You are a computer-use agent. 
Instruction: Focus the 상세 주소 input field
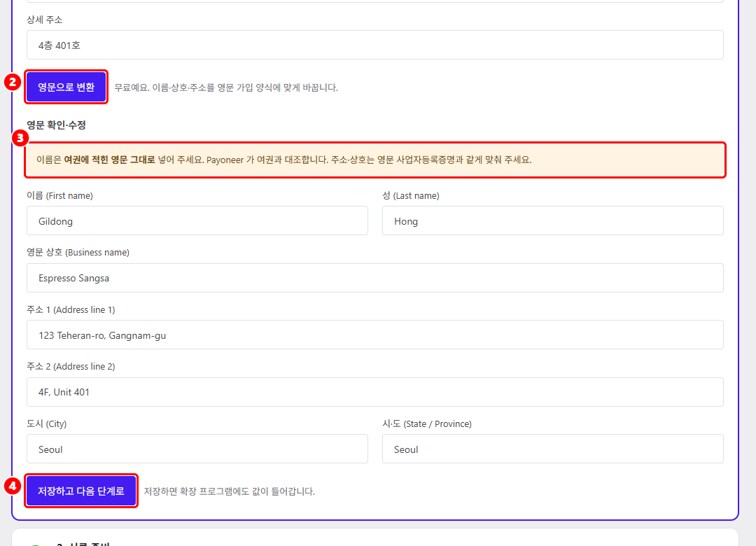pyautogui.click(x=374, y=45)
